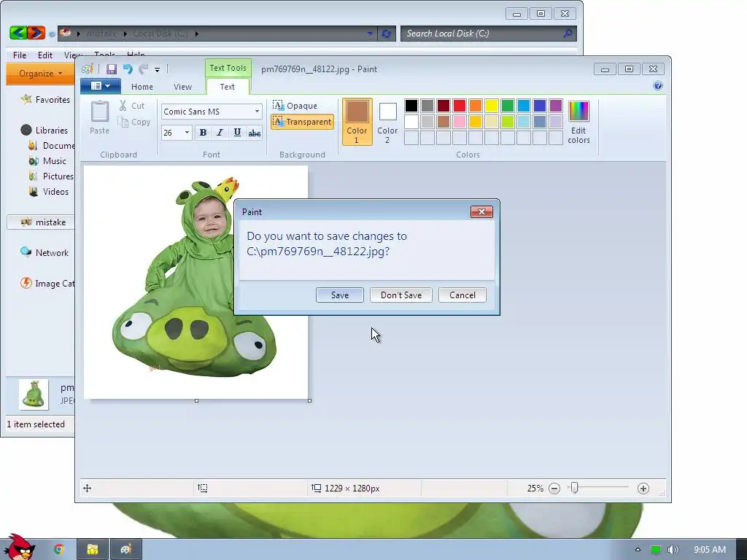Screen dimensions: 747x560
Task: Open the Edit menu in Explorer
Action: [45, 55]
